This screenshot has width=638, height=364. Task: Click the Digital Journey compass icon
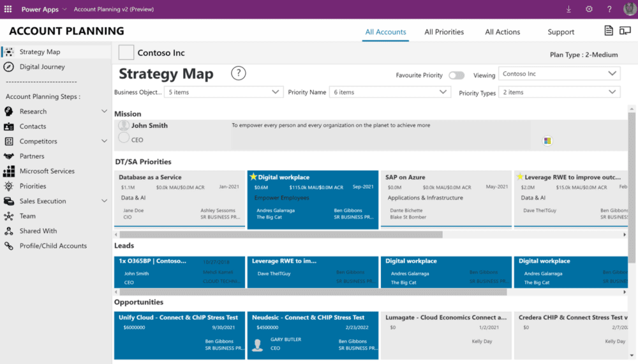8,67
